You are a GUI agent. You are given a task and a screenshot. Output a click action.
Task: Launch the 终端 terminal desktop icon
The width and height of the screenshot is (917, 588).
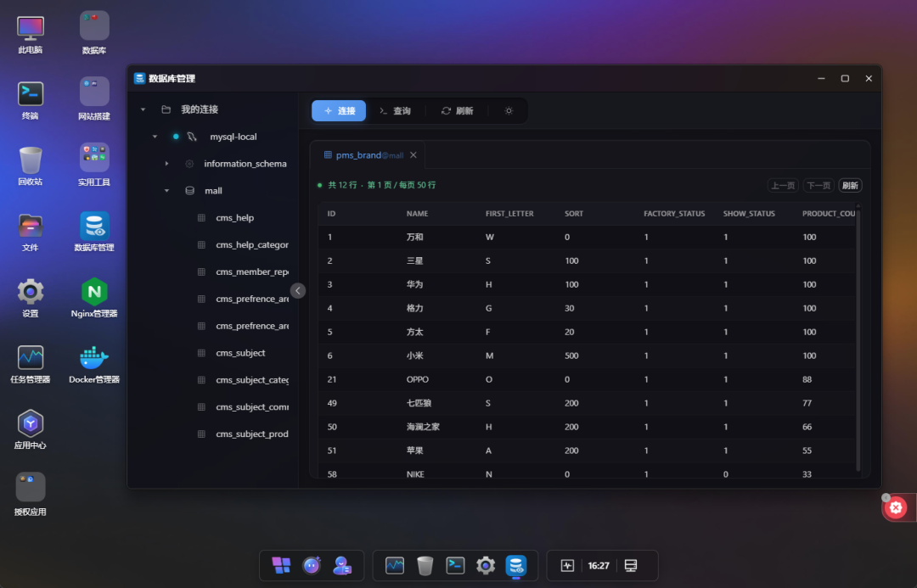pyautogui.click(x=31, y=100)
